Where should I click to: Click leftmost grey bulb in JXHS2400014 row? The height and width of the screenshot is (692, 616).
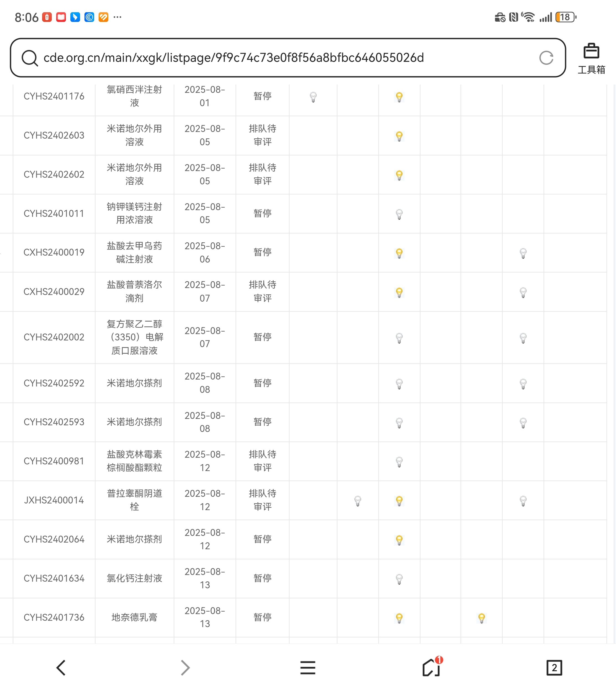(x=357, y=501)
